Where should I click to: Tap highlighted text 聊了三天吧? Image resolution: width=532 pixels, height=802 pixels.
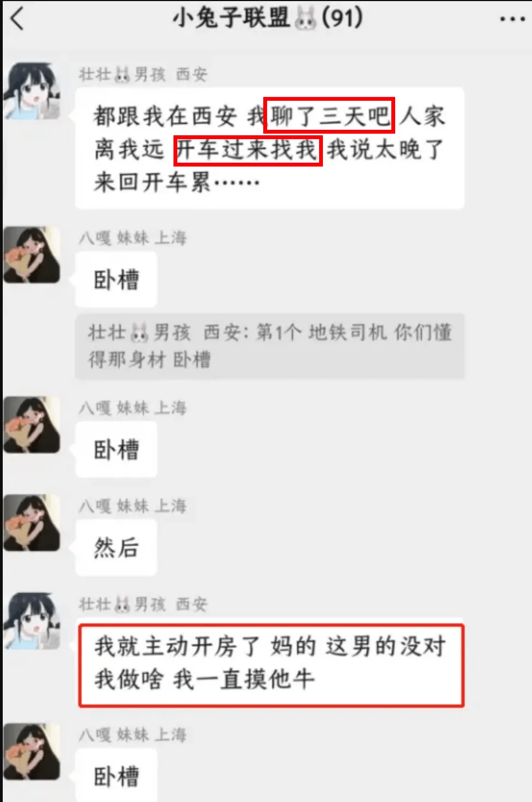(x=329, y=116)
